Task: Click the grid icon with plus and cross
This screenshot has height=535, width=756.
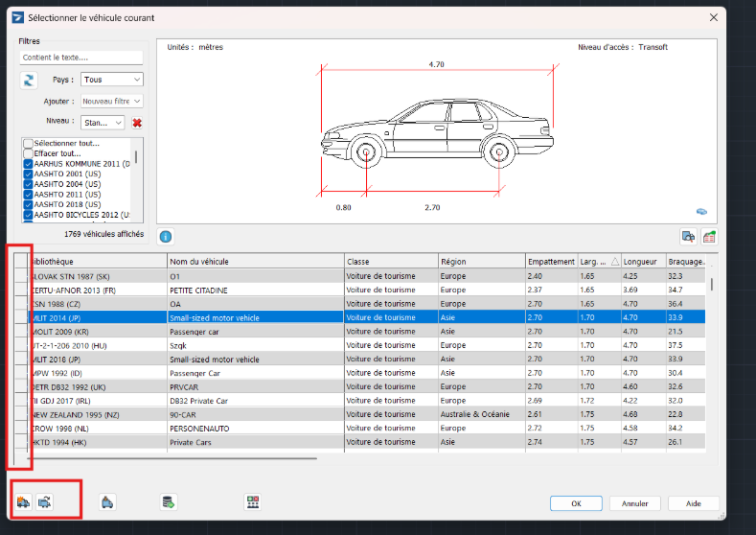Action: tap(253, 501)
